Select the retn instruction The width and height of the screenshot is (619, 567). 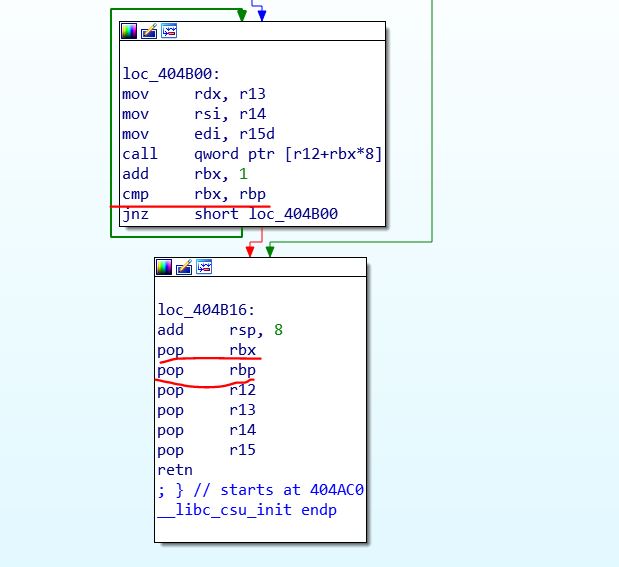click(x=175, y=470)
